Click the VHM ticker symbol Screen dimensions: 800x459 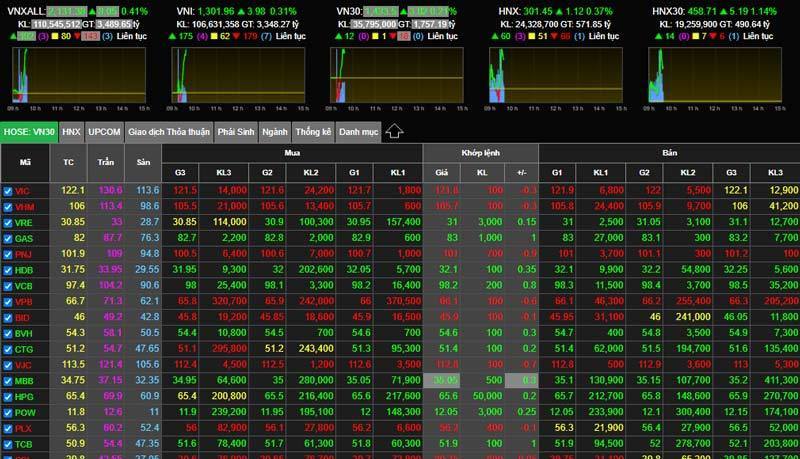click(24, 206)
